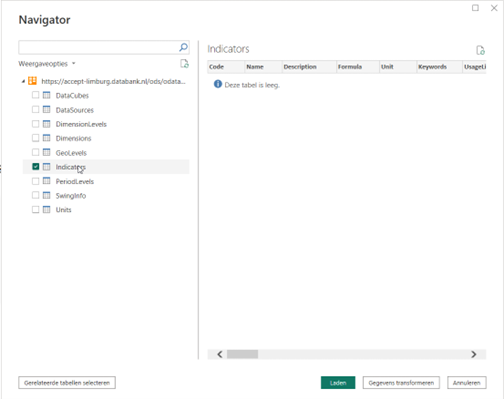Image resolution: width=504 pixels, height=399 pixels.
Task: Click the DimensionLevels table icon
Action: 47,124
